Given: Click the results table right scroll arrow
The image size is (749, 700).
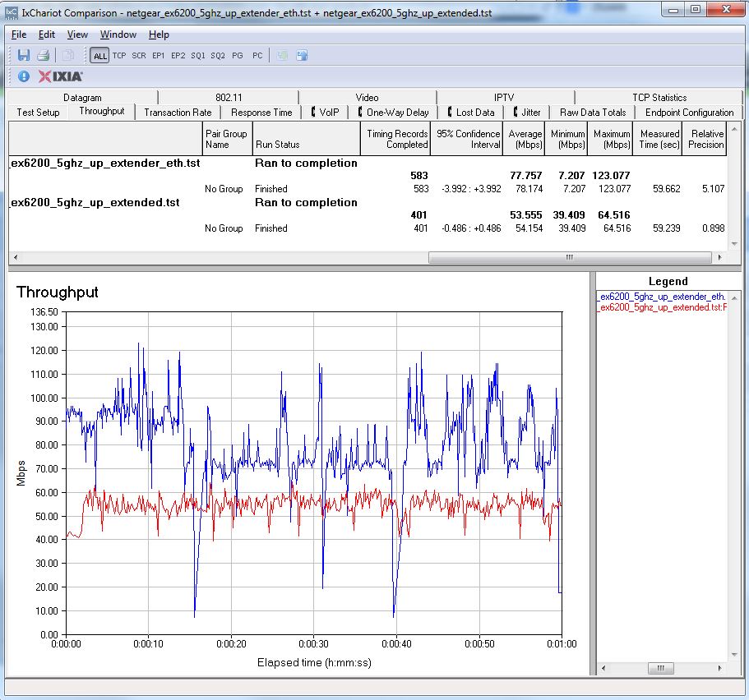Looking at the screenshot, I should click(720, 257).
